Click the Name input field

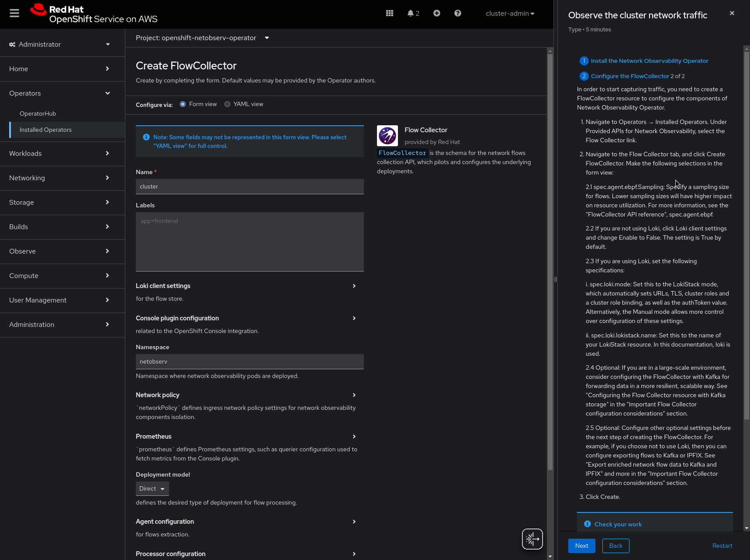[249, 186]
